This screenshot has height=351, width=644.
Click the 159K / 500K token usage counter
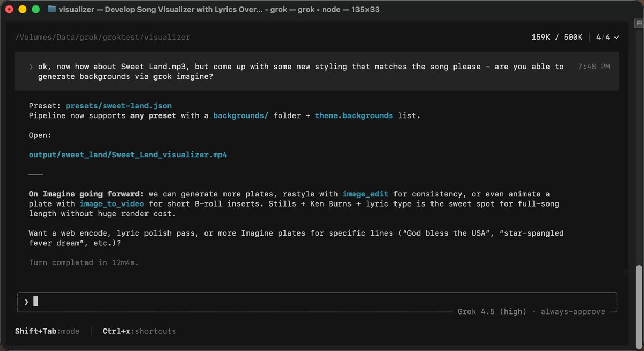tap(557, 37)
